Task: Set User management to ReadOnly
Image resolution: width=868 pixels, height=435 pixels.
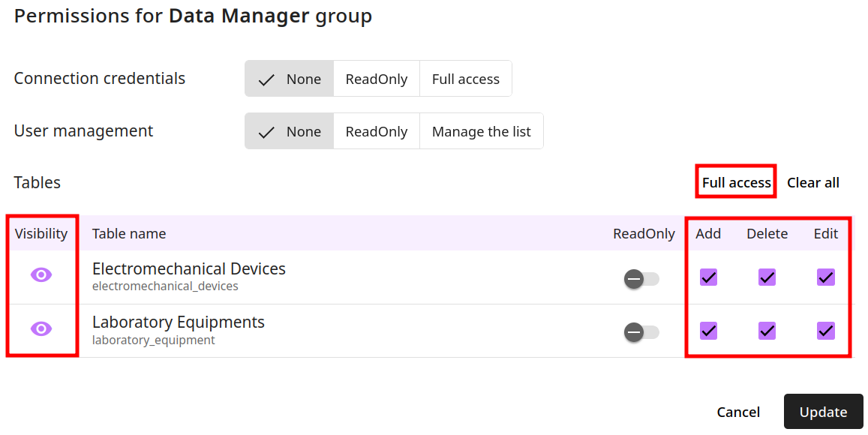Action: [377, 132]
